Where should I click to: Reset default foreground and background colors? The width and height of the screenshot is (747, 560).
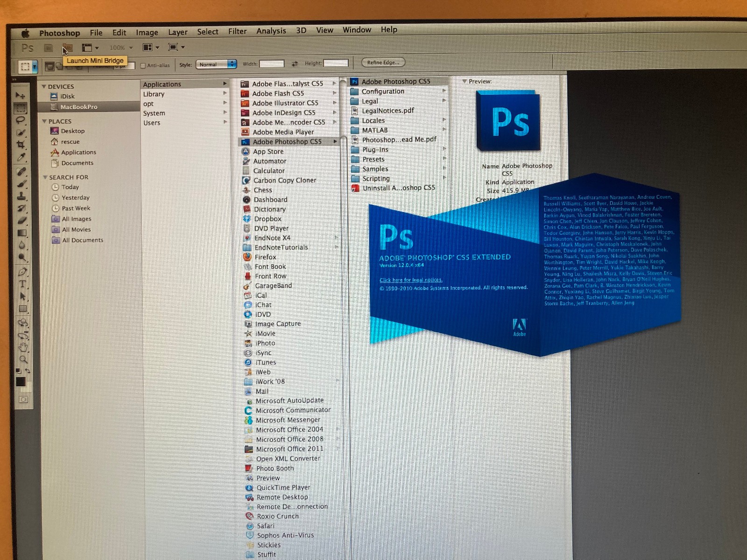coord(18,371)
